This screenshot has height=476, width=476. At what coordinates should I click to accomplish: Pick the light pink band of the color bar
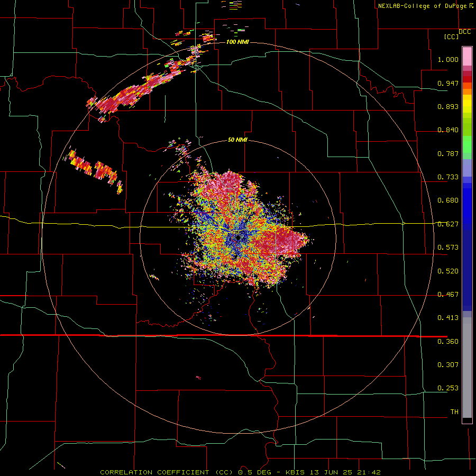tap(467, 57)
